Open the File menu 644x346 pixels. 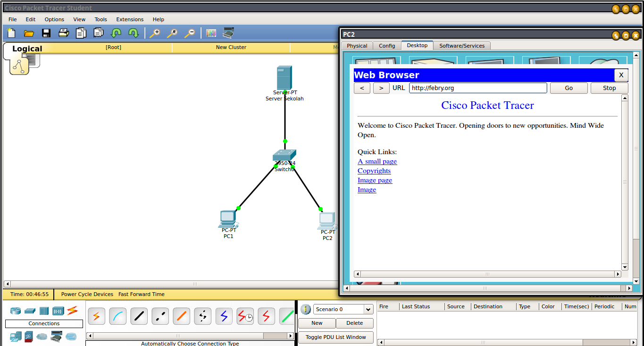click(13, 19)
